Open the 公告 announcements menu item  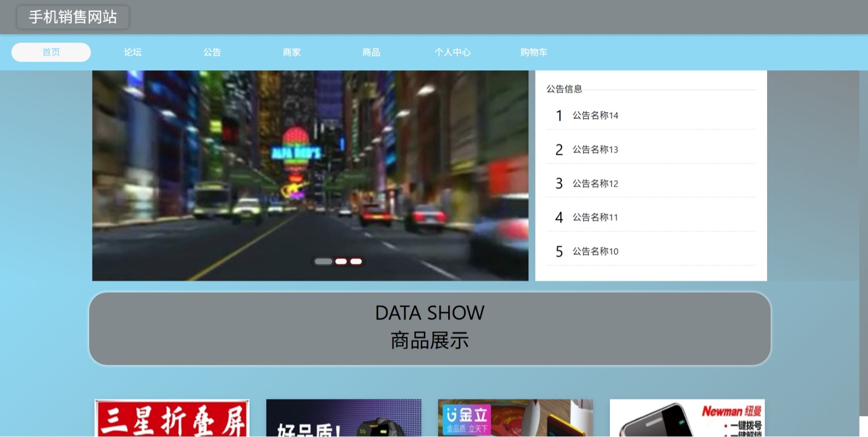(x=212, y=52)
